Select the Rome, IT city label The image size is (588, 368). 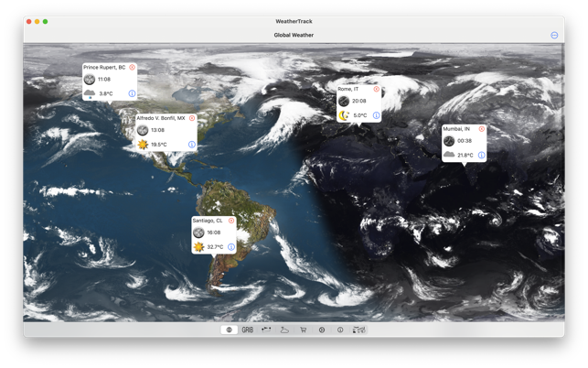tap(348, 89)
